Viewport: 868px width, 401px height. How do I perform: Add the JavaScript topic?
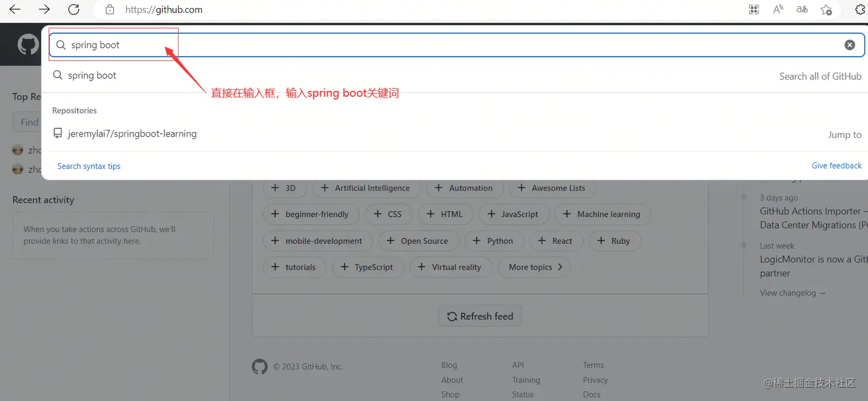point(514,214)
